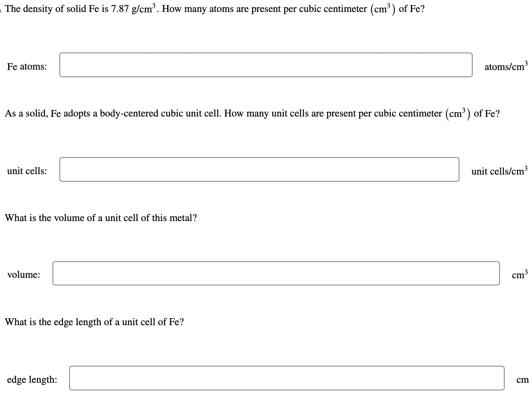The height and width of the screenshot is (393, 532).
Task: Click the atoms/cm³ unit label
Action: 506,67
